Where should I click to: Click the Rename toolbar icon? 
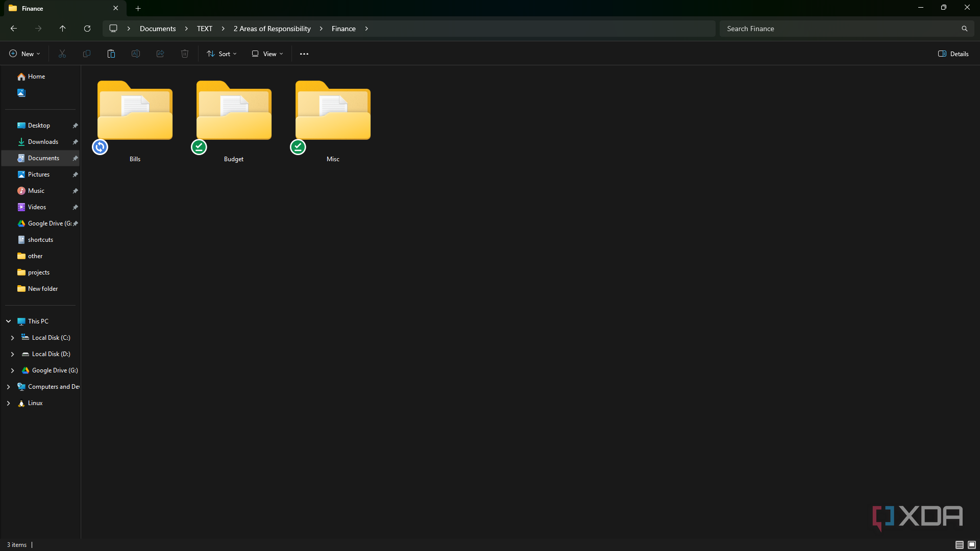[x=136, y=54]
